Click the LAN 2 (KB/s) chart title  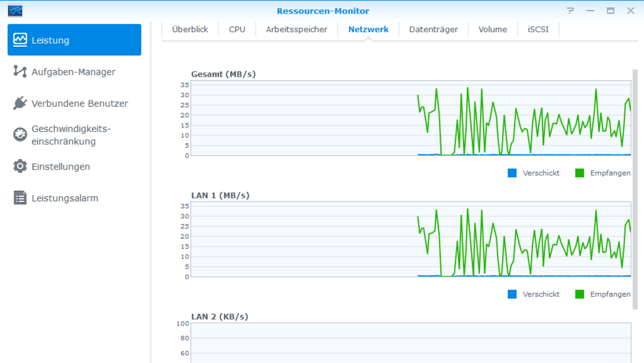(220, 317)
